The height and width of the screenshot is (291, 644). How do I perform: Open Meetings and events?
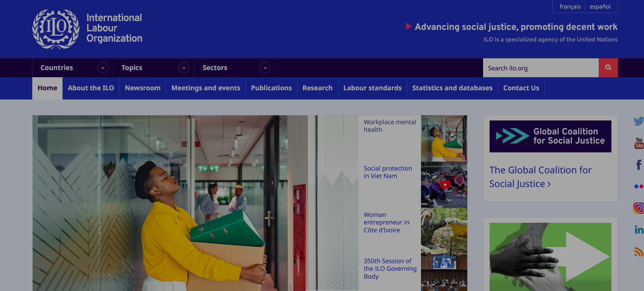coord(206,88)
